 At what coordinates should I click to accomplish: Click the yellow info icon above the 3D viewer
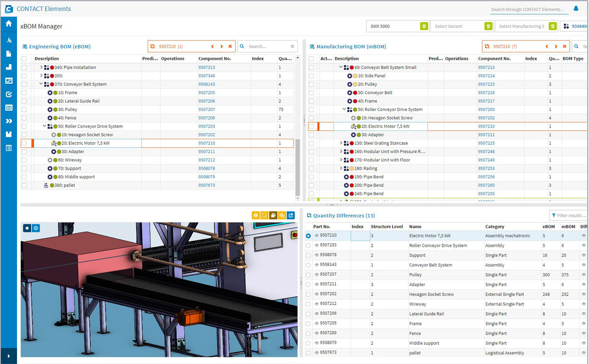coord(256,215)
